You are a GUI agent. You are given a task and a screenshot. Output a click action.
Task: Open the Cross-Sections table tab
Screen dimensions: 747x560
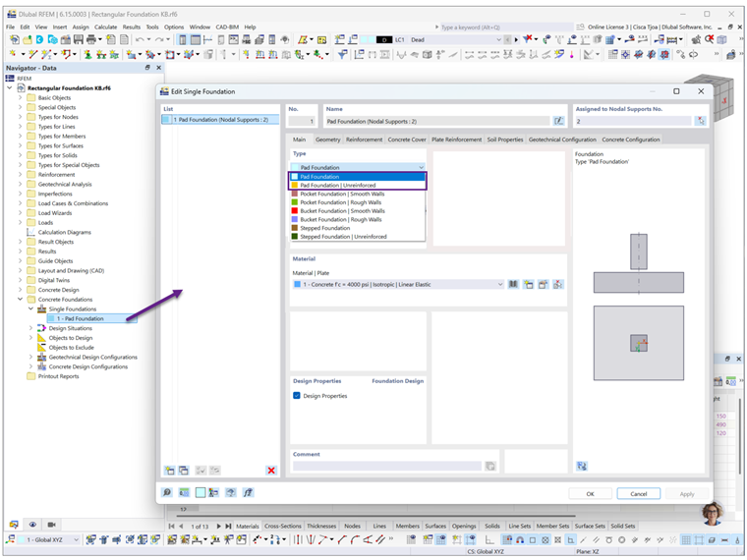click(283, 527)
